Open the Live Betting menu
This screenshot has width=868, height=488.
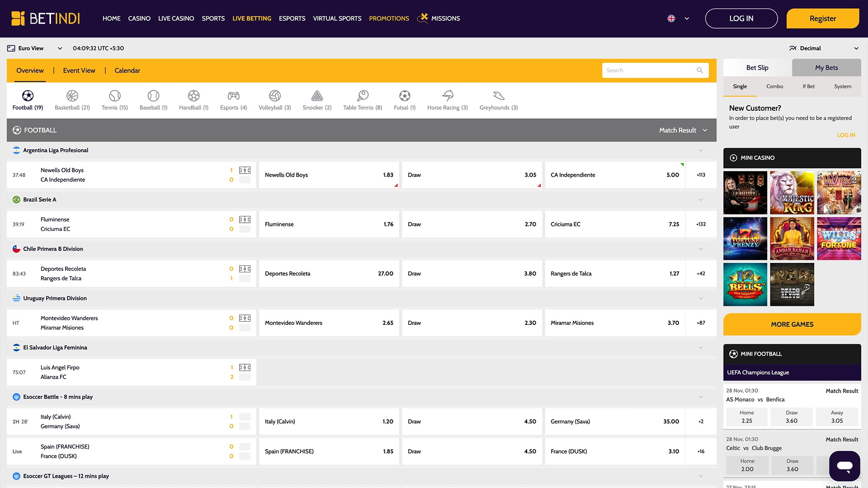252,19
